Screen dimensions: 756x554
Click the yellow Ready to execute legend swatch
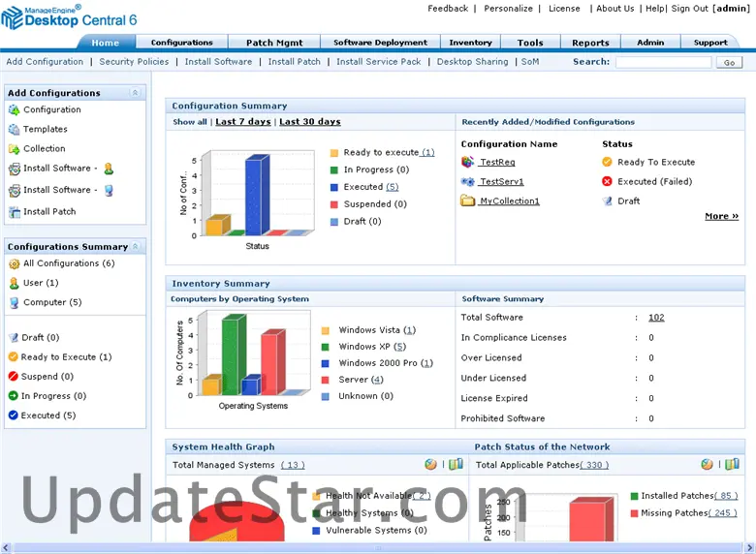click(x=334, y=153)
